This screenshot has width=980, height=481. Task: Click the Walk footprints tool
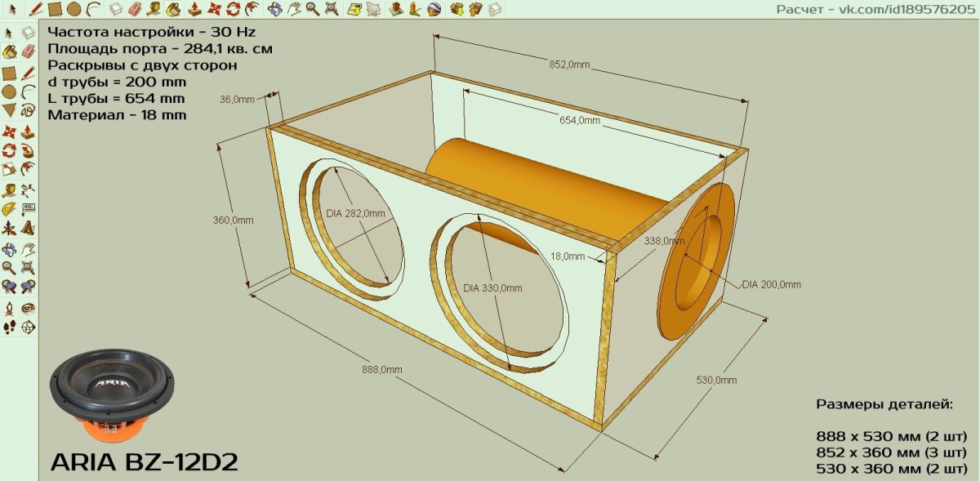pyautogui.click(x=9, y=327)
